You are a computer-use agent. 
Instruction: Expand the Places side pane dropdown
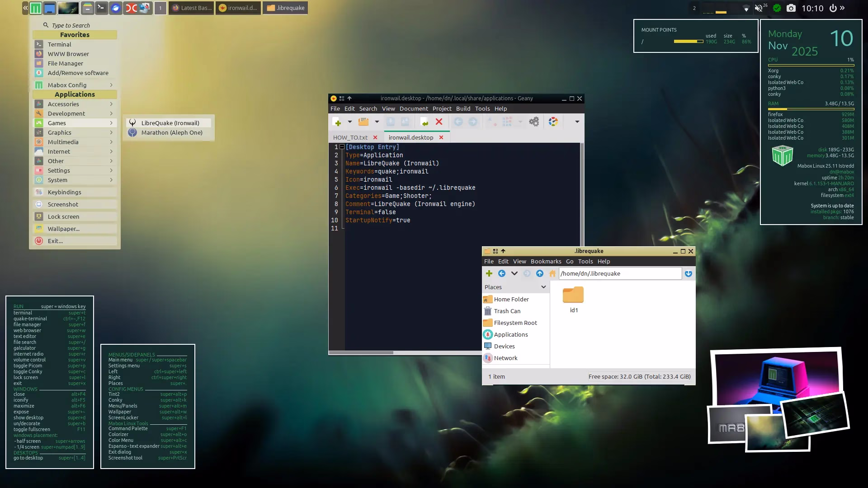tap(543, 287)
